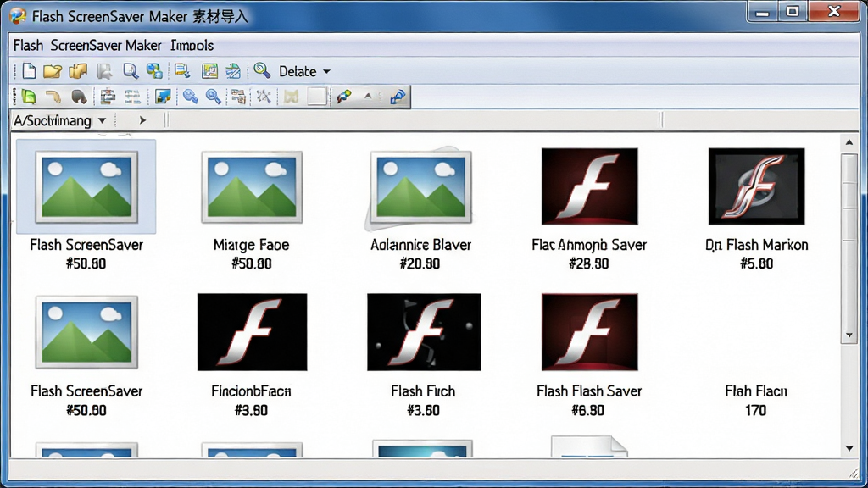Image resolution: width=868 pixels, height=488 pixels.
Task: Select the FincionbFacn Flash thumbnail
Action: point(252,332)
